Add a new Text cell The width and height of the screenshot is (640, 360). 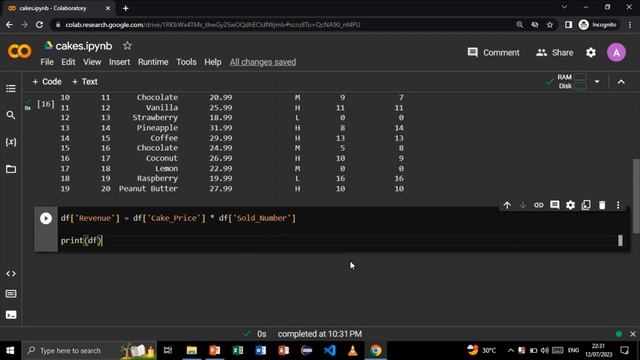[84, 82]
